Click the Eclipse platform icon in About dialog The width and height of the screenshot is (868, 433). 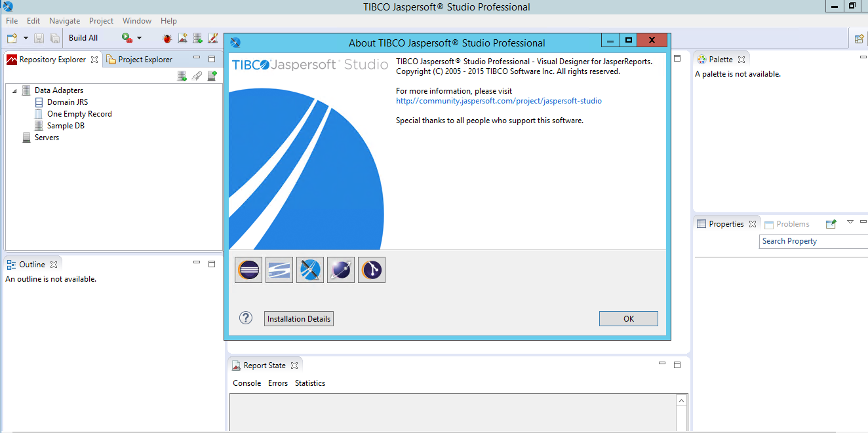pos(248,270)
